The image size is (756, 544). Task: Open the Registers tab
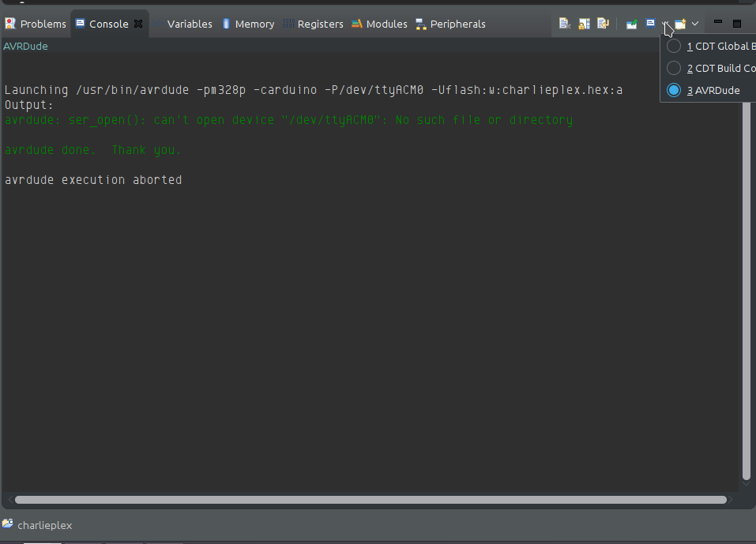[x=314, y=24]
